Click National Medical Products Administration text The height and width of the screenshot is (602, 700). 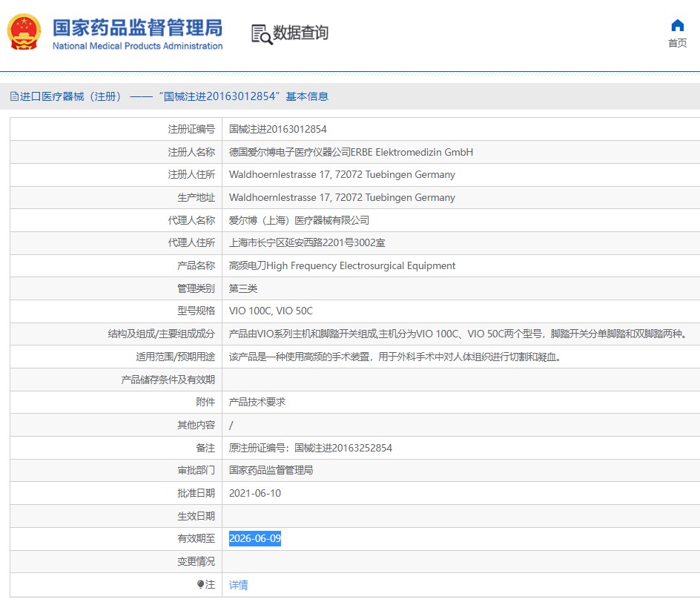[x=137, y=46]
